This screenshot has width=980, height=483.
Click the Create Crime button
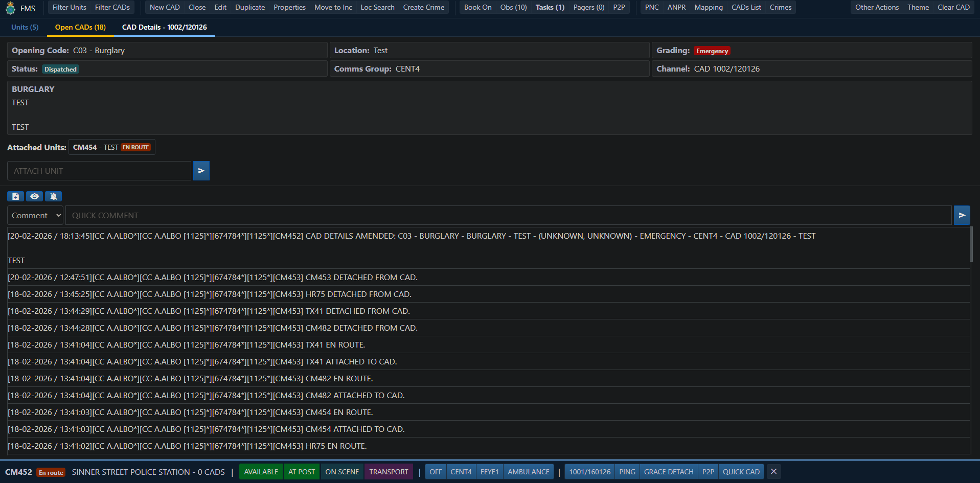coord(423,7)
